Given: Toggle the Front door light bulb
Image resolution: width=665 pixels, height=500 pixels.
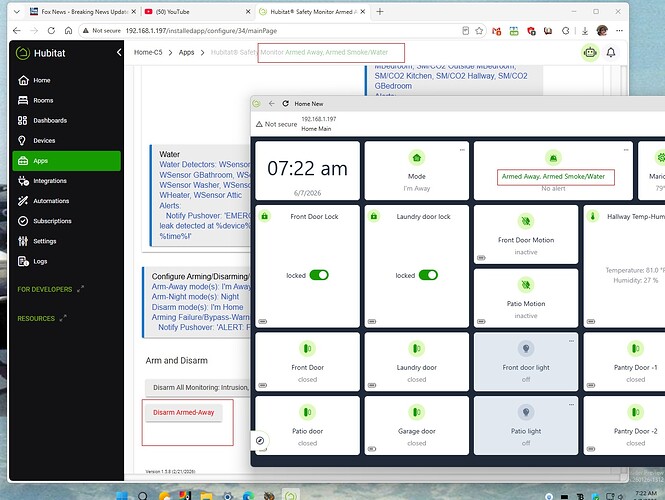Looking at the screenshot, I should (x=526, y=349).
